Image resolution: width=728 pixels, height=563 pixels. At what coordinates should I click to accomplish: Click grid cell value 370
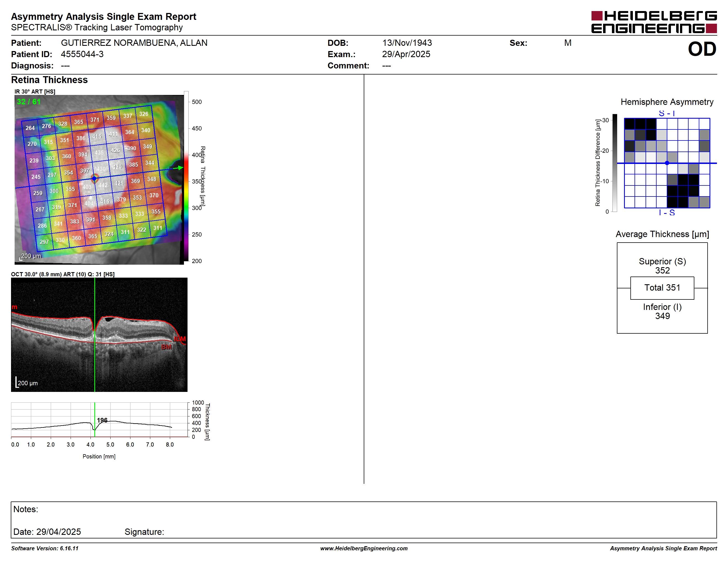154,195
